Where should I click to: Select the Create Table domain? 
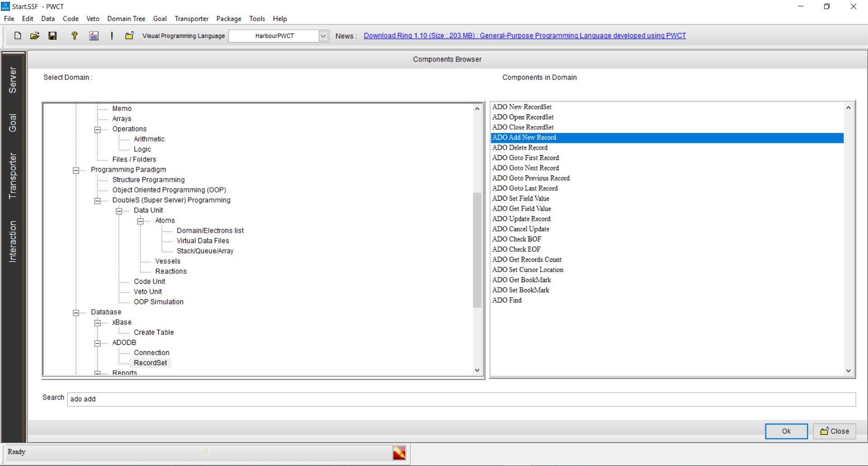pyautogui.click(x=154, y=332)
